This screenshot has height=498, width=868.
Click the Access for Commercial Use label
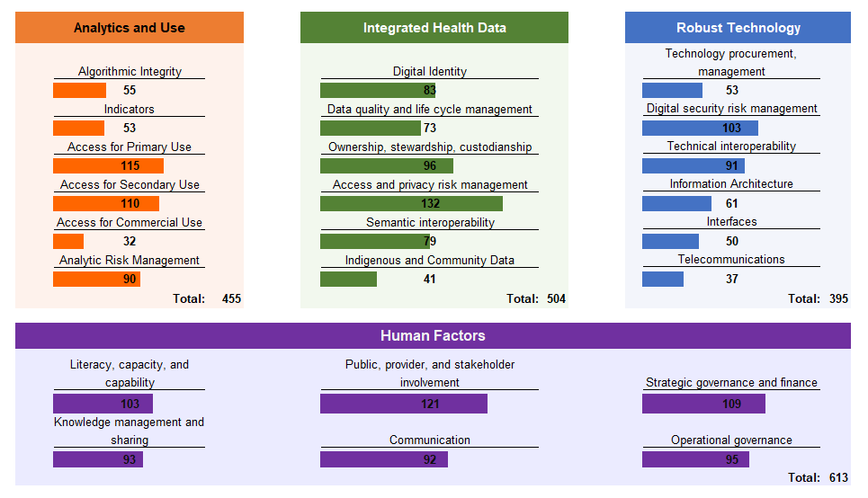(x=130, y=223)
